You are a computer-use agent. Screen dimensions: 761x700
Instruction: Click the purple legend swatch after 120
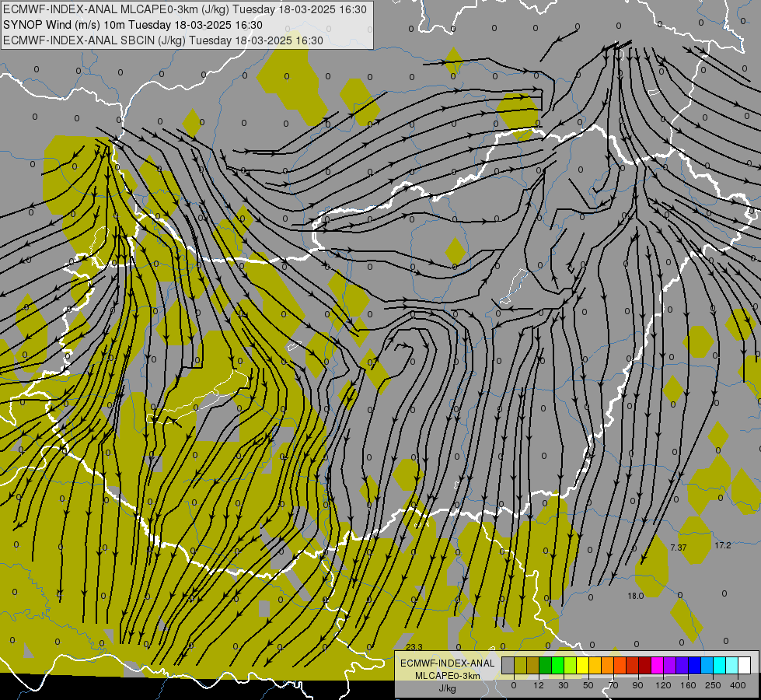click(x=670, y=665)
